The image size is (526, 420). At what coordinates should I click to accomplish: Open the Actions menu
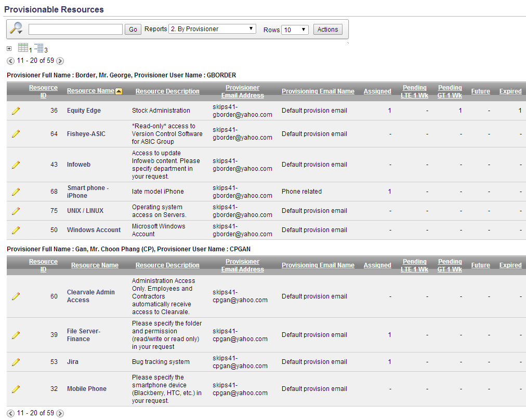tap(327, 29)
